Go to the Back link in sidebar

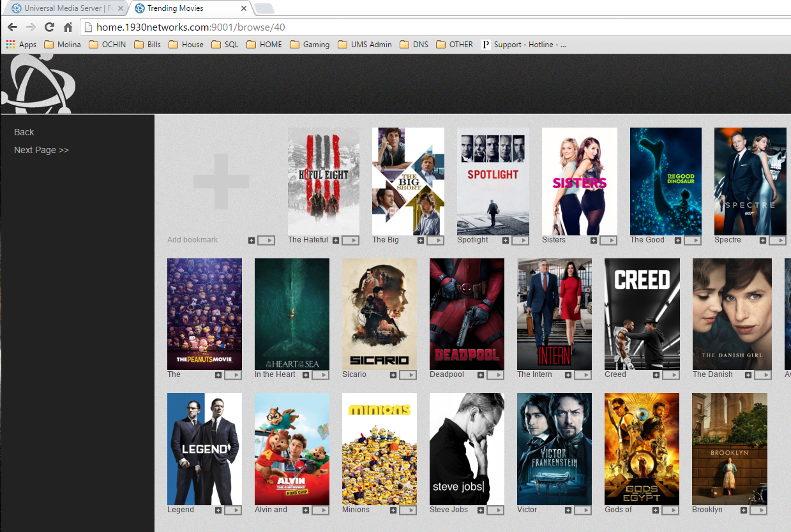click(24, 132)
